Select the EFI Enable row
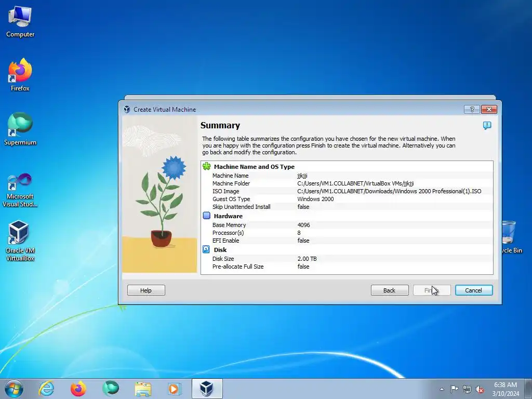 pyautogui.click(x=347, y=241)
